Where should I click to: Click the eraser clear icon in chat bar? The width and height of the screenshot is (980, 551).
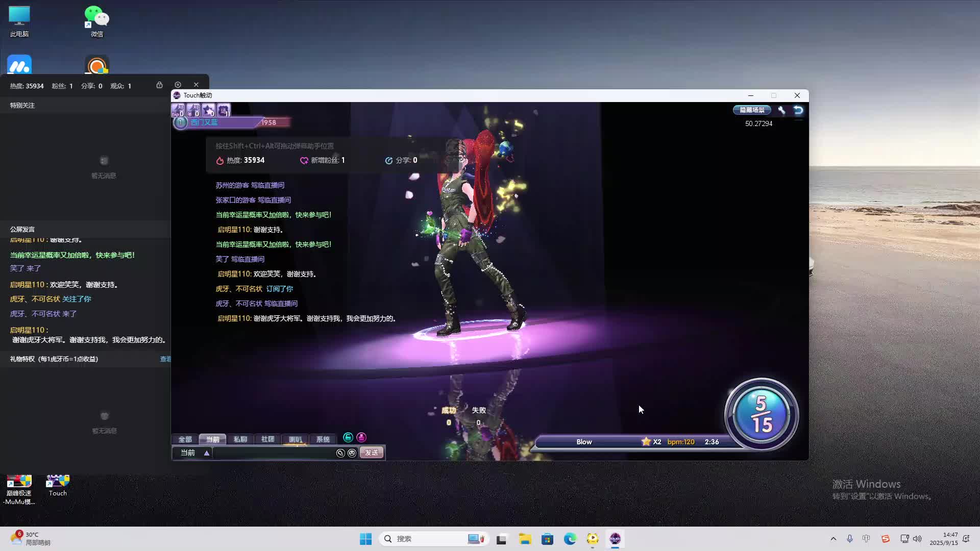[340, 453]
